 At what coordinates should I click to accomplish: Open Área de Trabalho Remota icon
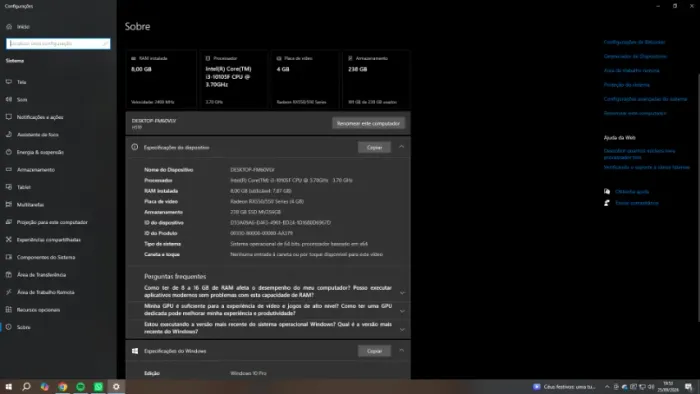[x=9, y=292]
